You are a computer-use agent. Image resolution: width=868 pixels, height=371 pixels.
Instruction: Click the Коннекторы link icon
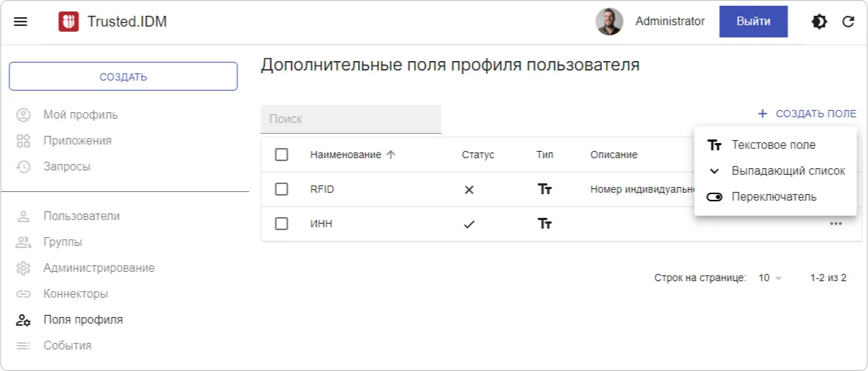(23, 294)
